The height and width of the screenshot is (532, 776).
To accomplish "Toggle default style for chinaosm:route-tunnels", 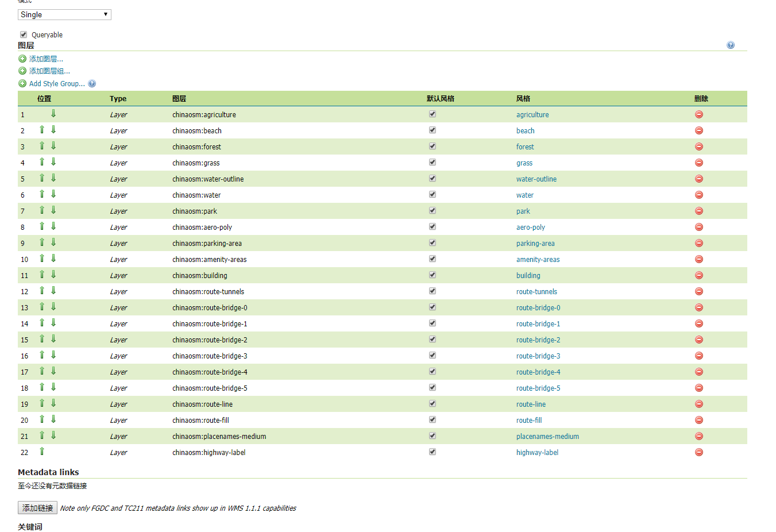I will pyautogui.click(x=433, y=291).
